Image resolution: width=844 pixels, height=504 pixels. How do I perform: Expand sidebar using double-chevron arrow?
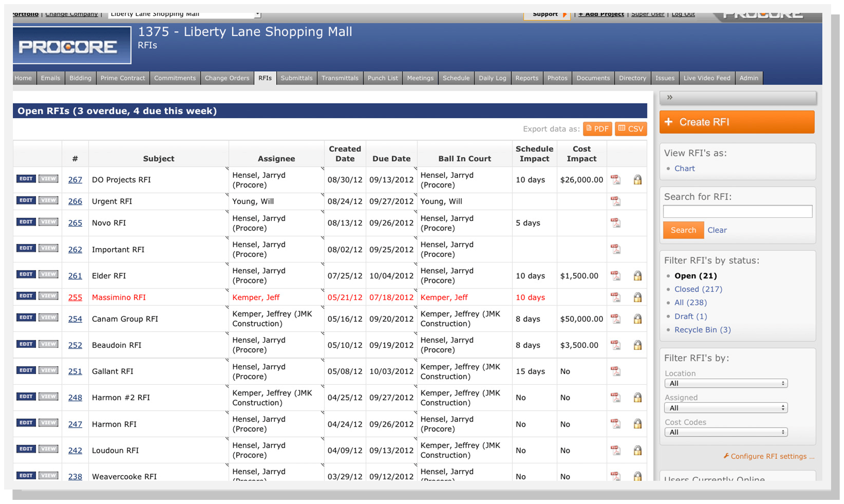pyautogui.click(x=670, y=97)
